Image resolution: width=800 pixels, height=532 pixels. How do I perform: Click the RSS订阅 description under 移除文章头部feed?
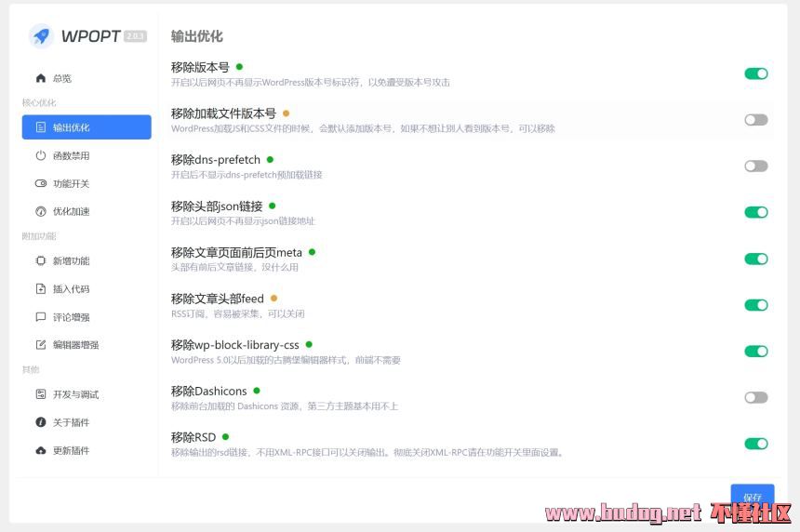[x=238, y=313]
